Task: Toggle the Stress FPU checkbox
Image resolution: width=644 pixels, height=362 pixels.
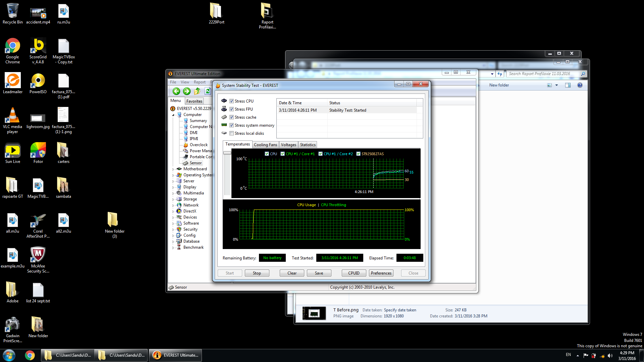Action: pyautogui.click(x=231, y=109)
